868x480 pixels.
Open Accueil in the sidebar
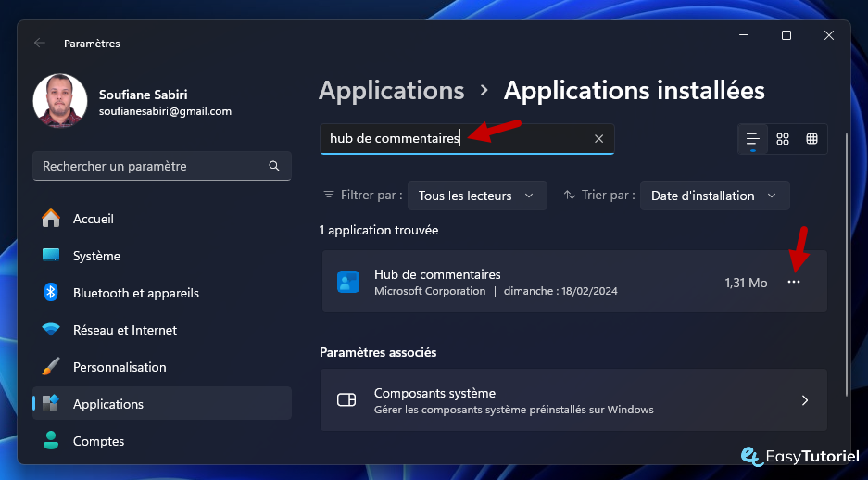(161, 219)
